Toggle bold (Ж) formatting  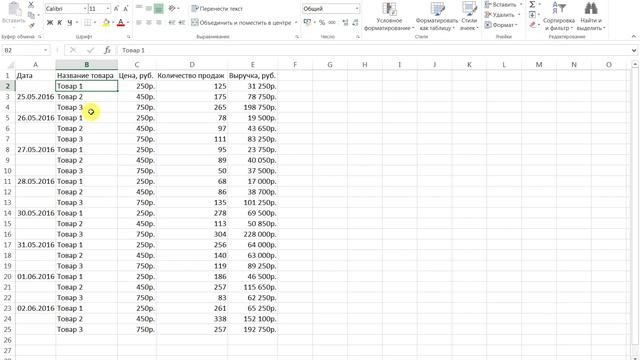pyautogui.click(x=49, y=22)
